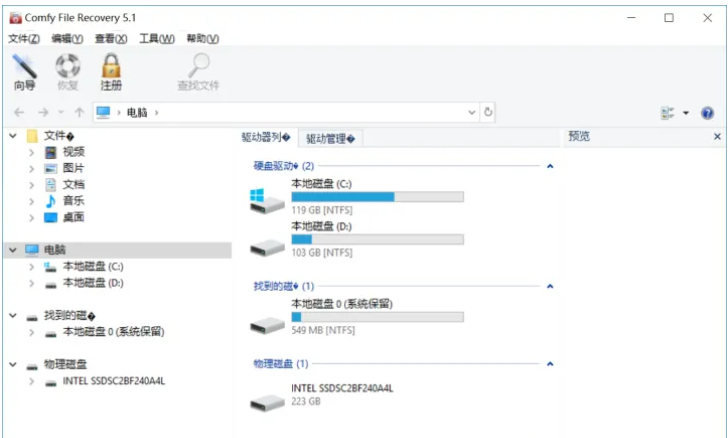Refresh the address bar location

[x=488, y=113]
